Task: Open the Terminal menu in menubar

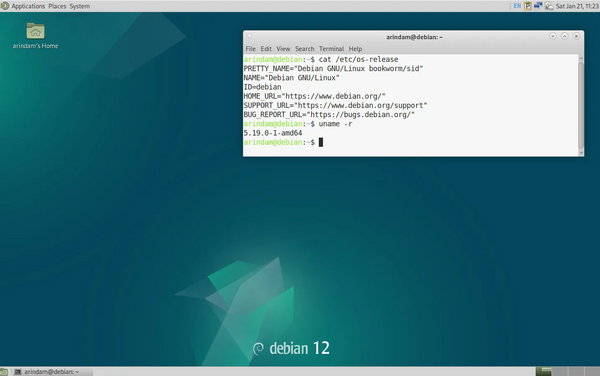Action: [x=331, y=49]
